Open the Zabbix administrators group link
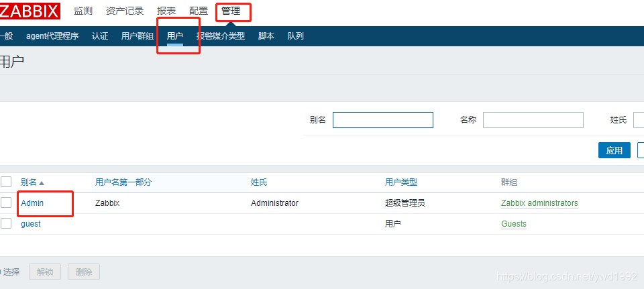 click(x=539, y=203)
